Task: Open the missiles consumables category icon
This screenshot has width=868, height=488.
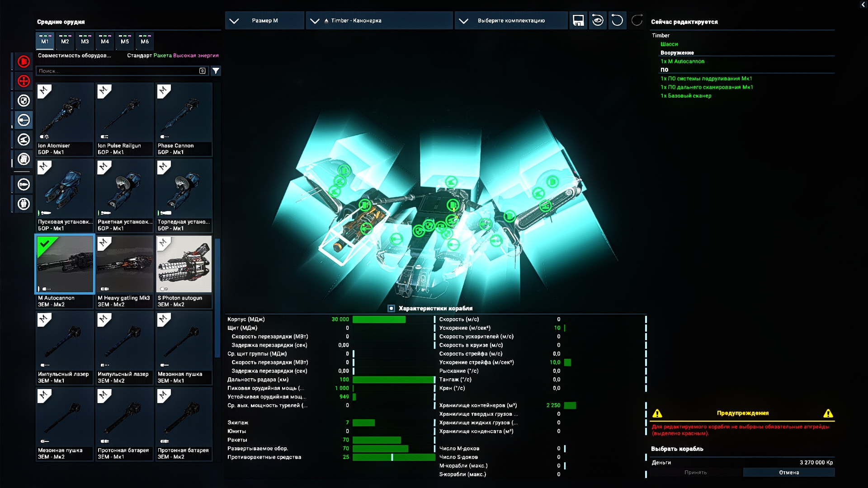Action: coord(24,184)
